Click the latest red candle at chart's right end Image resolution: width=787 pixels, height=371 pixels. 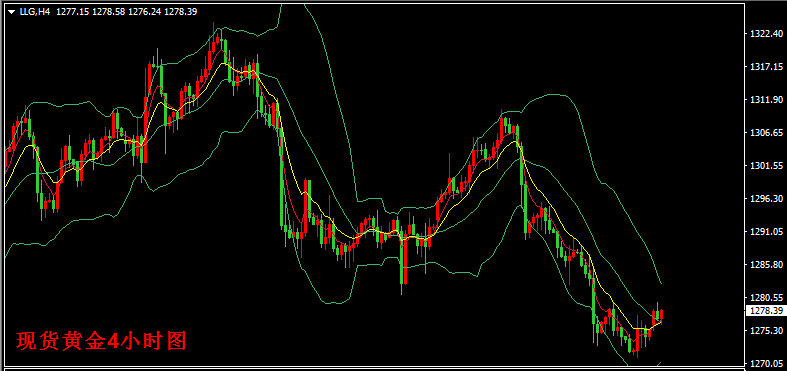coord(662,316)
